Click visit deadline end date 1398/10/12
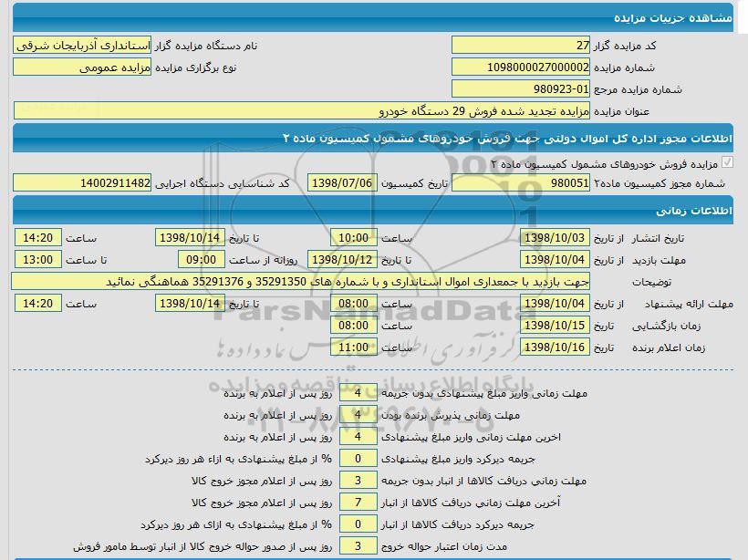 click(342, 260)
